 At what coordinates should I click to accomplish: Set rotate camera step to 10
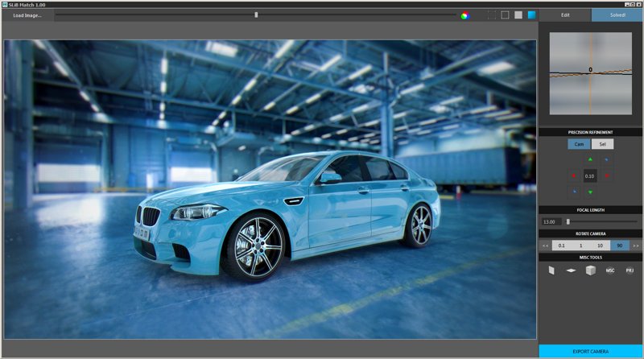pos(600,246)
